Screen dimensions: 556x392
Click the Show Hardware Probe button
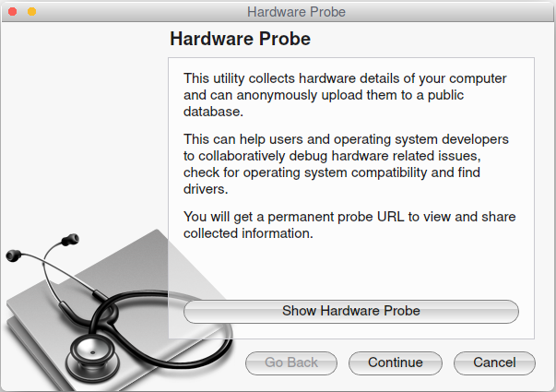click(351, 312)
